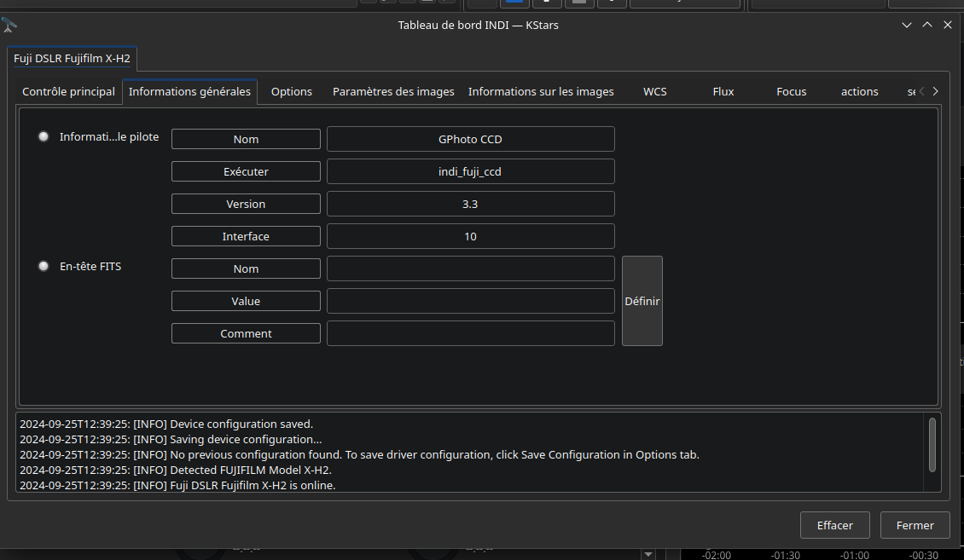
Task: Click the log panel vertical scrollbar
Action: 932,445
